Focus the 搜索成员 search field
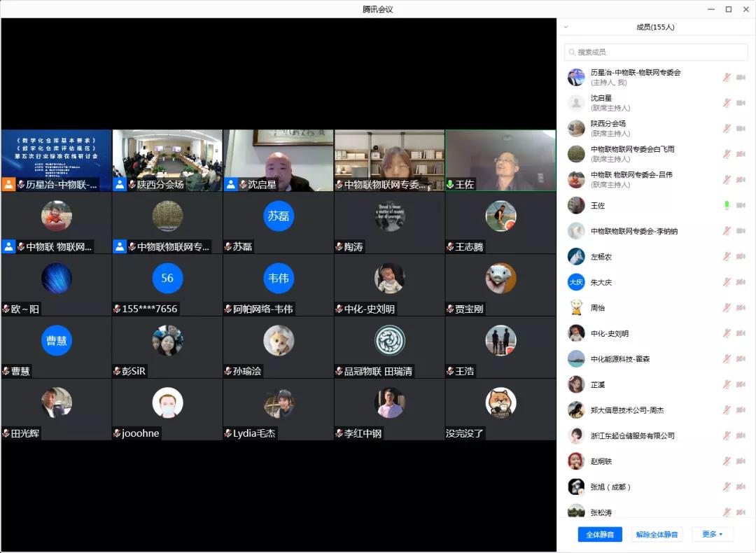 click(x=656, y=52)
